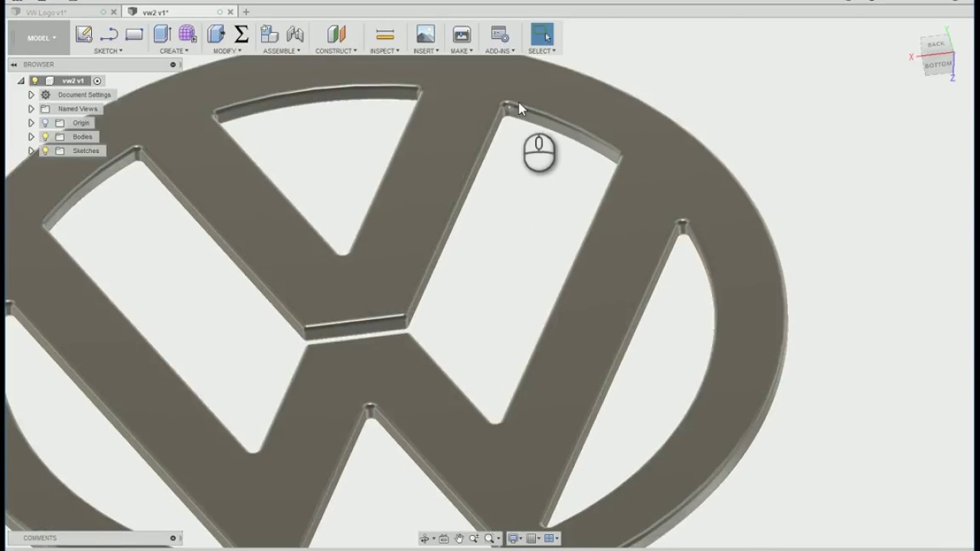
Task: Open the Orbit type dropdown arrow
Action: point(433,540)
